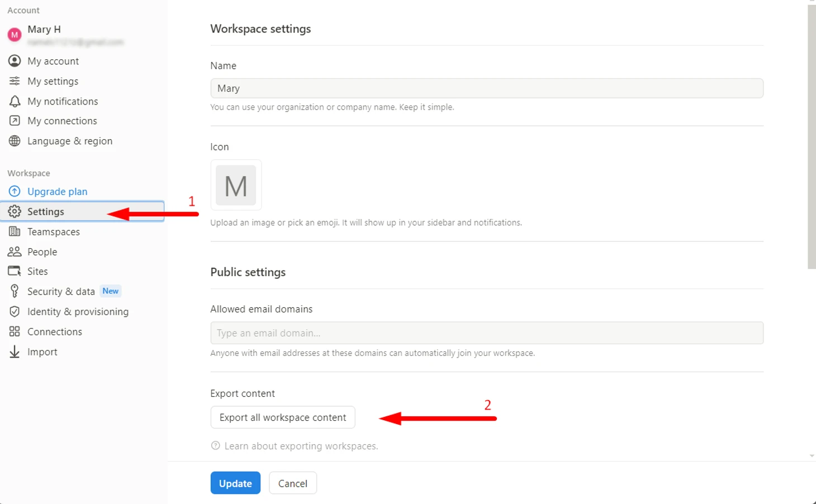Open Learn about exporting workspaces link

tap(301, 446)
